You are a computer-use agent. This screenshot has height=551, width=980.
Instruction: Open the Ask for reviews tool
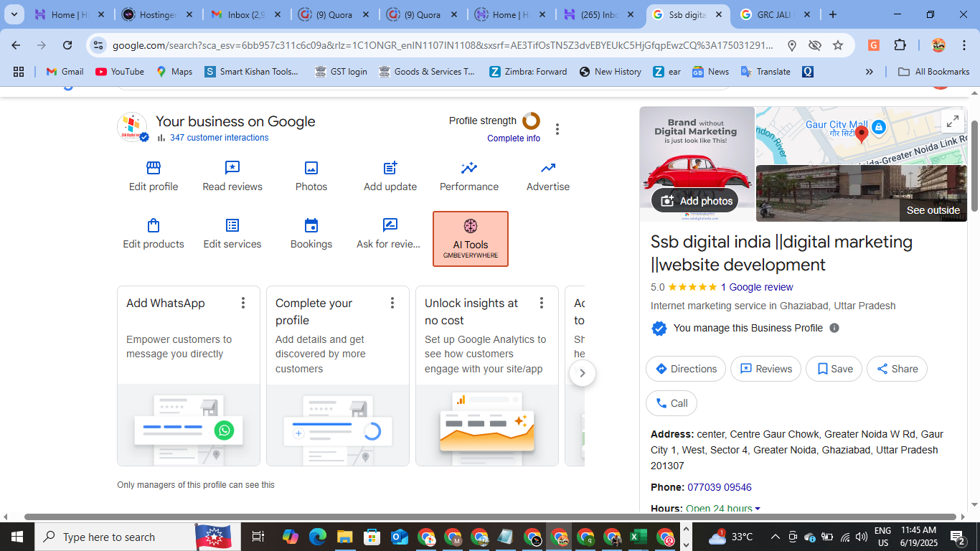pos(390,232)
